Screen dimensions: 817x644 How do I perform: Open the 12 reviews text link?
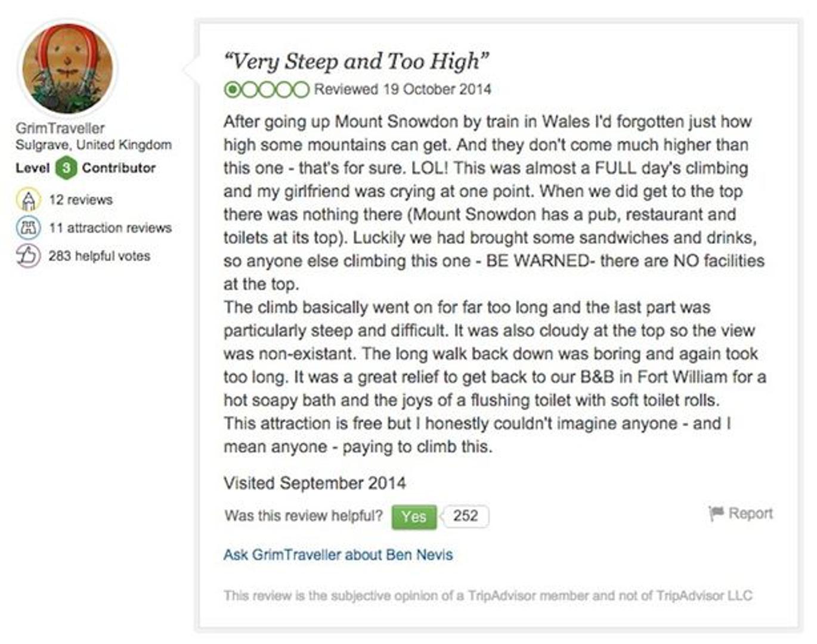[81, 200]
